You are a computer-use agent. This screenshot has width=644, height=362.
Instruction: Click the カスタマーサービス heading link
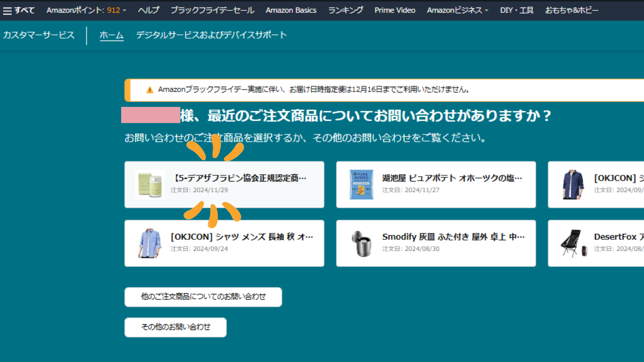coord(39,35)
